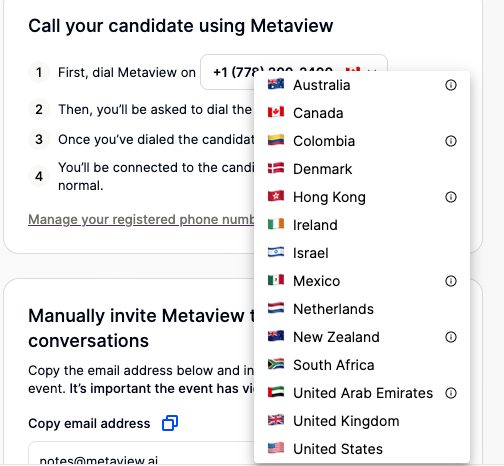Choose Netherlands from the list
Image resolution: width=504 pixels, height=466 pixels.
(362, 309)
